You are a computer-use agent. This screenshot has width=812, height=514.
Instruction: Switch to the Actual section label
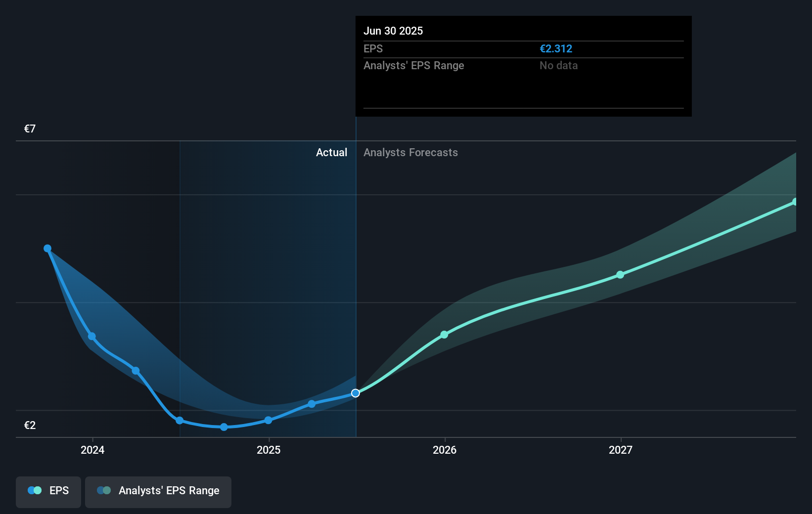[x=331, y=152]
